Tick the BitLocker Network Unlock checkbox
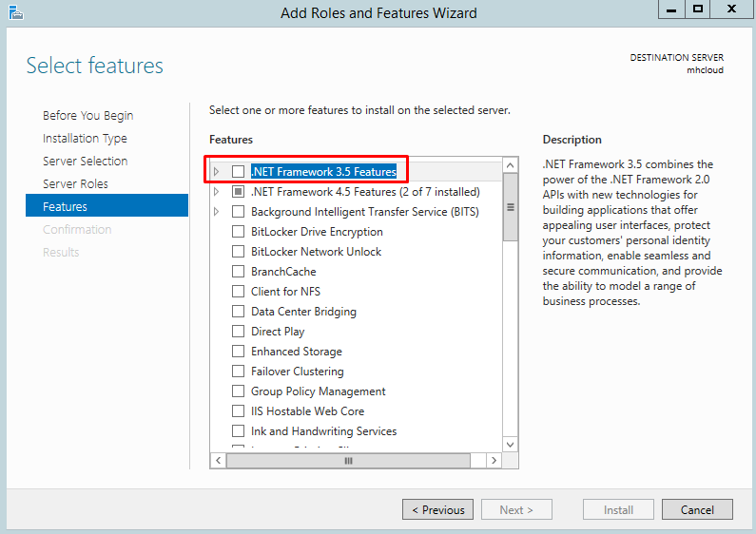Viewport: 756px width, 534px height. [238, 252]
